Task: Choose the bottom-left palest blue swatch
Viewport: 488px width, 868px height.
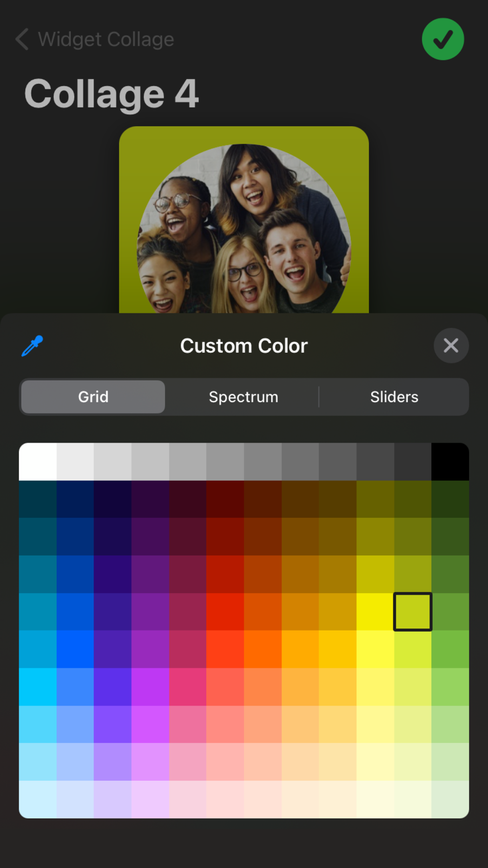Action: [x=38, y=799]
